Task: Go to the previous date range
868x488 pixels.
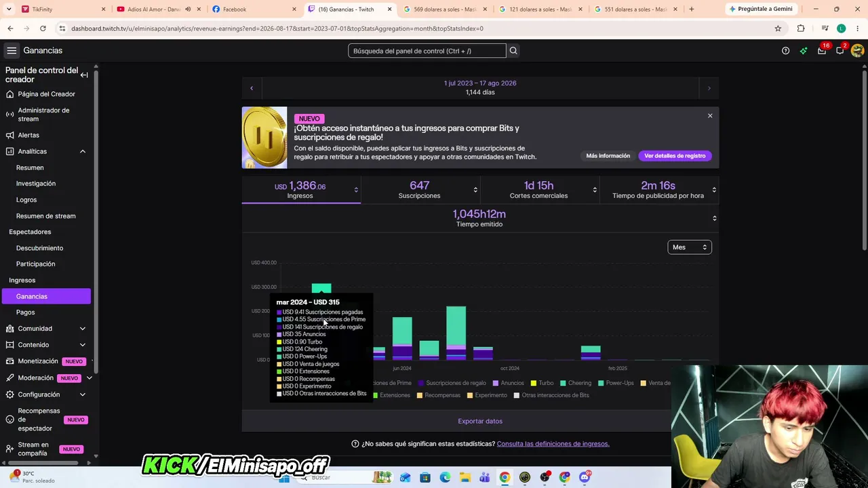Action: point(252,87)
